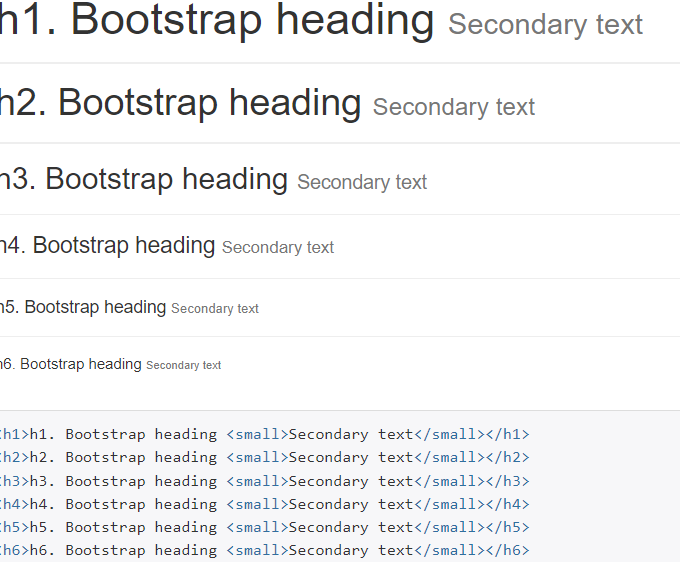Click the code line ending in </h5>
This screenshot has height=562, width=680.
[x=265, y=527]
